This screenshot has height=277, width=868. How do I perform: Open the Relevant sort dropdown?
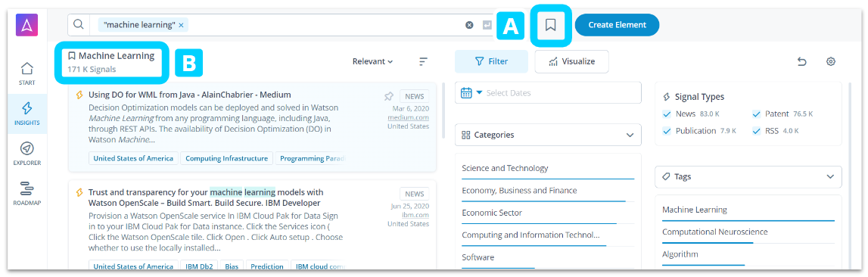click(372, 61)
